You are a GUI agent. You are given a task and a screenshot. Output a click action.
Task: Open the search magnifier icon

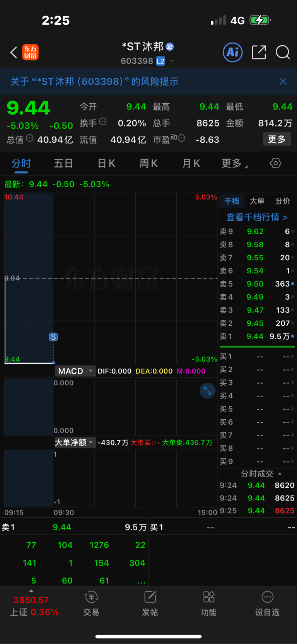click(x=283, y=52)
